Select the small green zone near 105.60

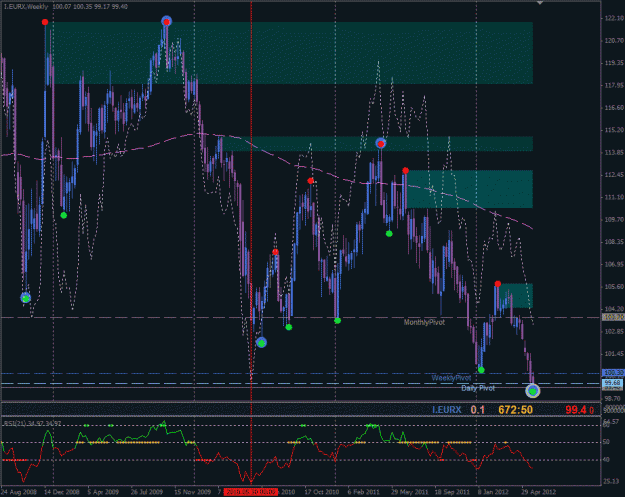point(515,296)
